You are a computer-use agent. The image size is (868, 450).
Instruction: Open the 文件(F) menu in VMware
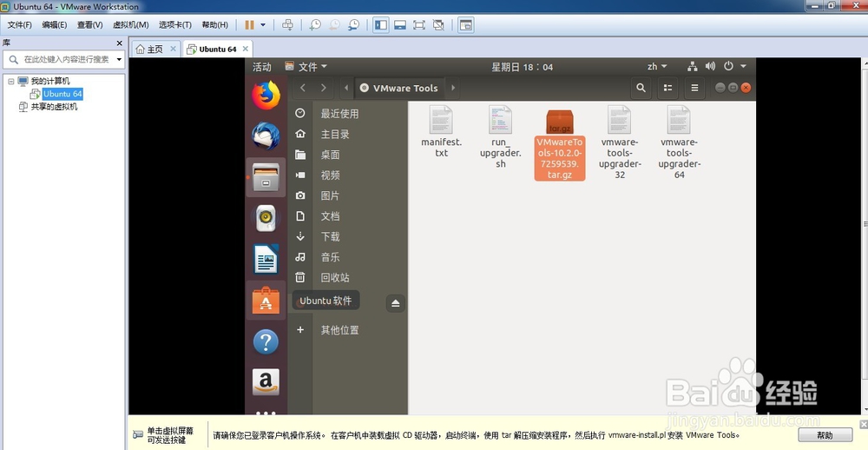pyautogui.click(x=19, y=25)
